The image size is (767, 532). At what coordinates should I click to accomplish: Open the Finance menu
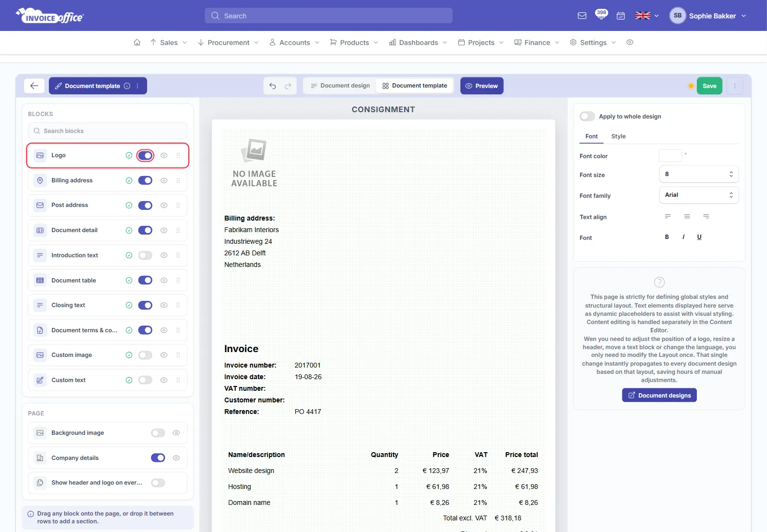tap(537, 43)
